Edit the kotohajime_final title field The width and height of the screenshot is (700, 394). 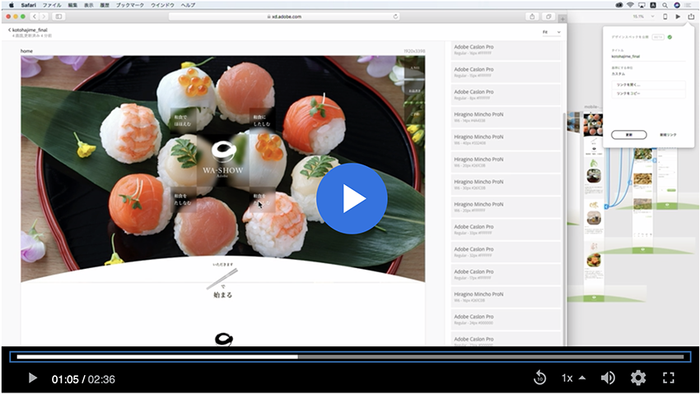pyautogui.click(x=648, y=57)
